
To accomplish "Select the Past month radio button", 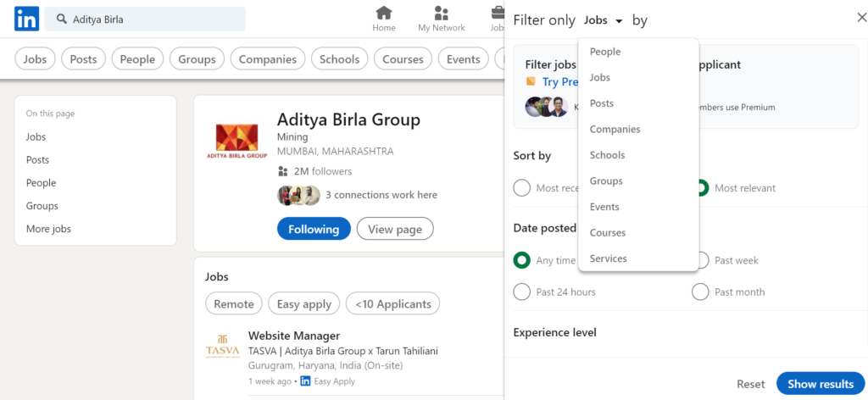I will tap(700, 292).
